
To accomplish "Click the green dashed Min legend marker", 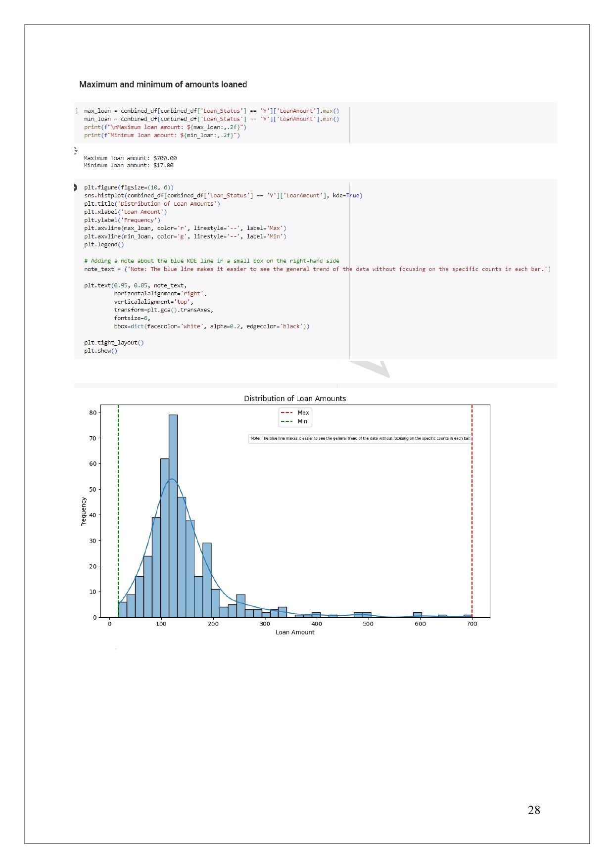I will click(286, 421).
